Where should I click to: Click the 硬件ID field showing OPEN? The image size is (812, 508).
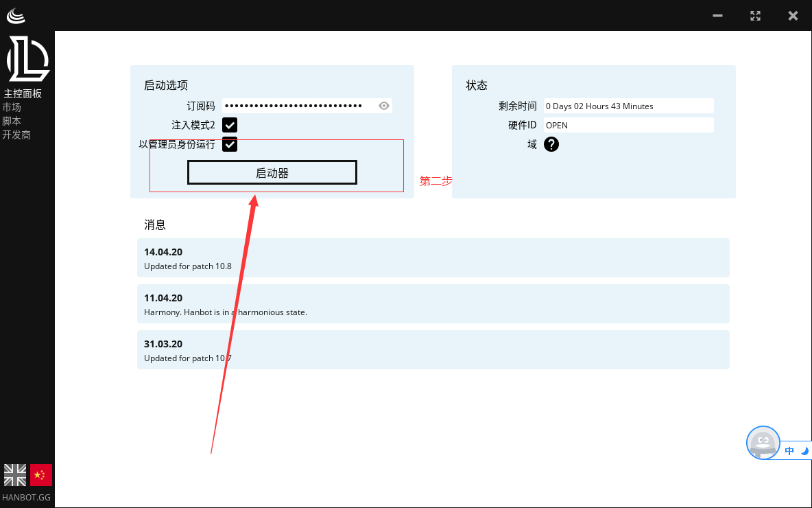(629, 125)
